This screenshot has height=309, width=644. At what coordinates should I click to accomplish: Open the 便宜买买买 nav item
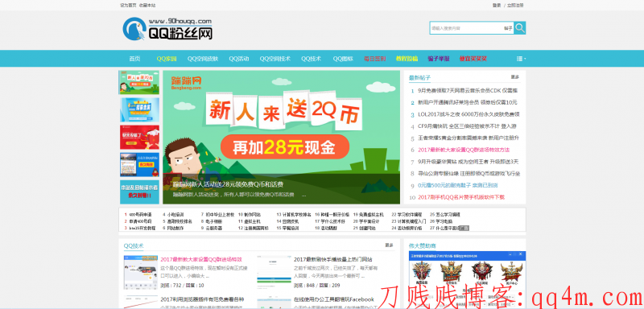tap(473, 59)
